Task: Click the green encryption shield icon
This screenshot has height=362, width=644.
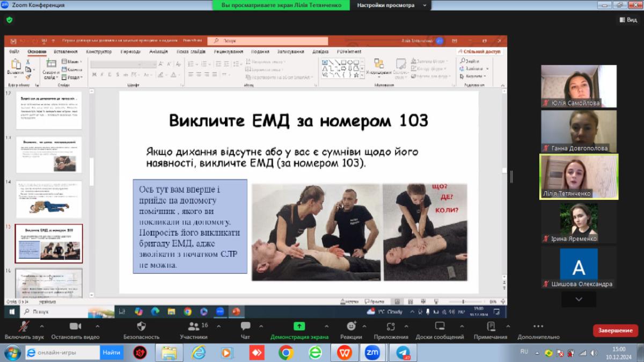Action: [x=9, y=20]
